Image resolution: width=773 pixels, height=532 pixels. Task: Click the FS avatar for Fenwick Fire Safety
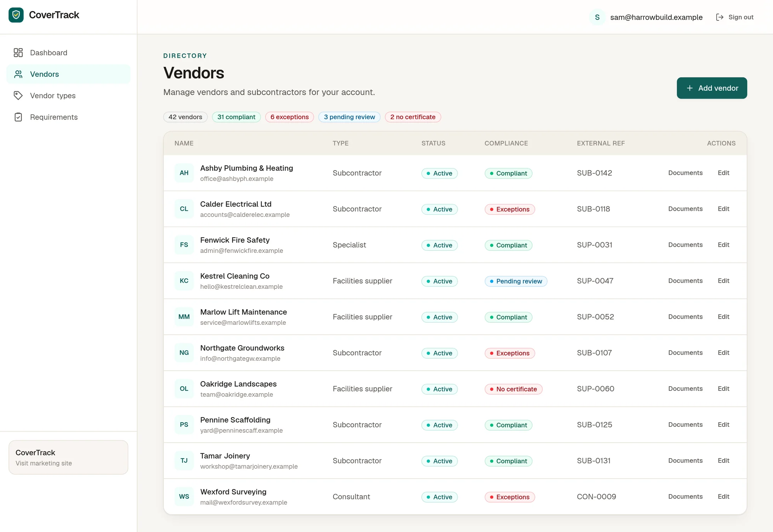pyautogui.click(x=184, y=245)
